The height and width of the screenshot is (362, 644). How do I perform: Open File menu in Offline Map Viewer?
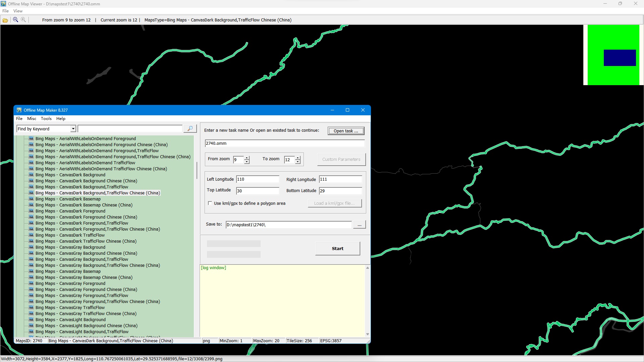pyautogui.click(x=5, y=11)
